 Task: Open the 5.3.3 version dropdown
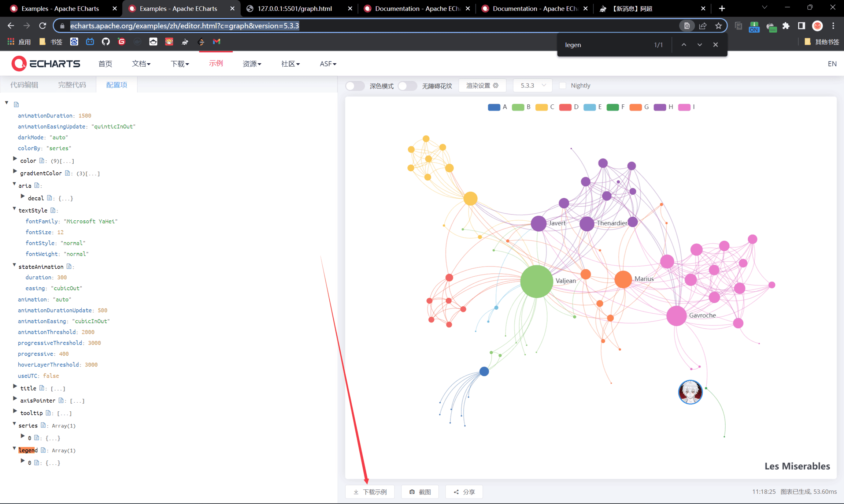(x=533, y=86)
